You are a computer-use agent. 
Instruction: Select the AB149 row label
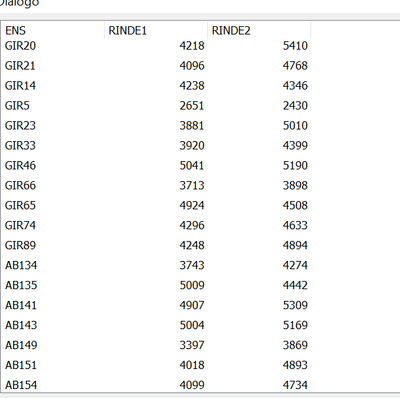[x=21, y=346]
